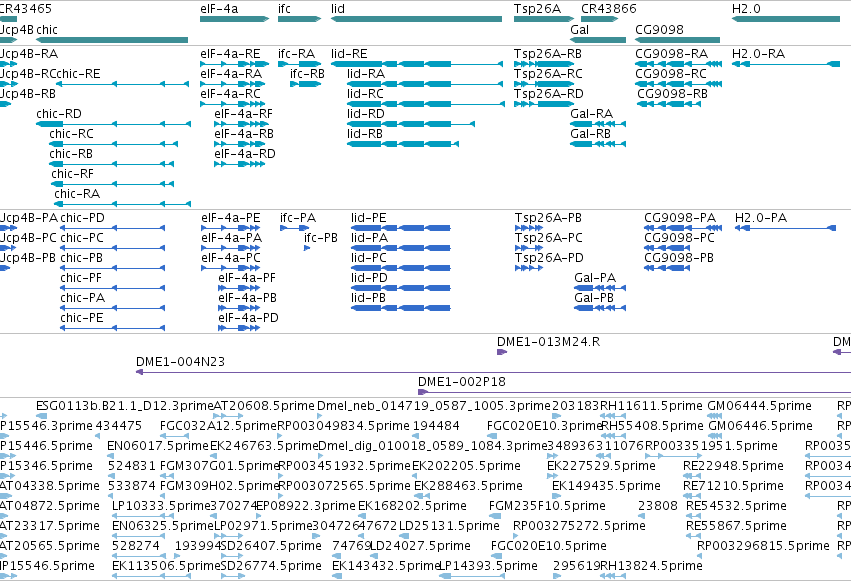Select transcript Gal-RA
Viewport: 851px width, 581px height.
598,124
